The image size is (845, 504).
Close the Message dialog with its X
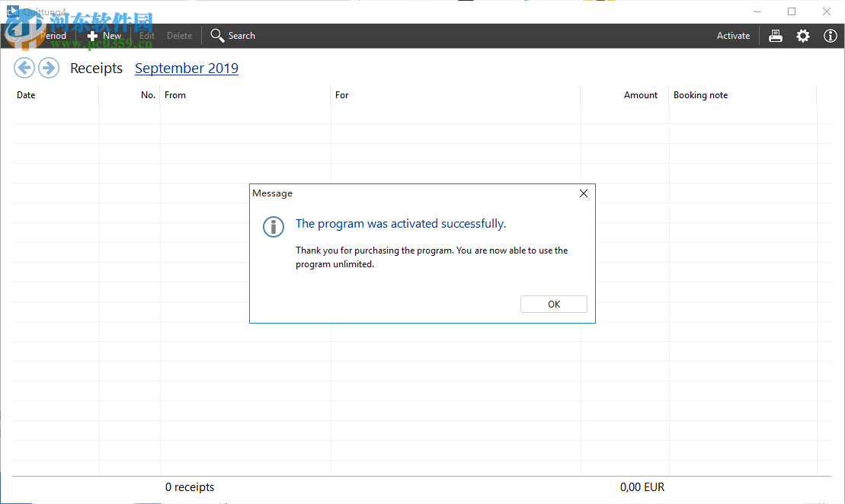pyautogui.click(x=584, y=193)
